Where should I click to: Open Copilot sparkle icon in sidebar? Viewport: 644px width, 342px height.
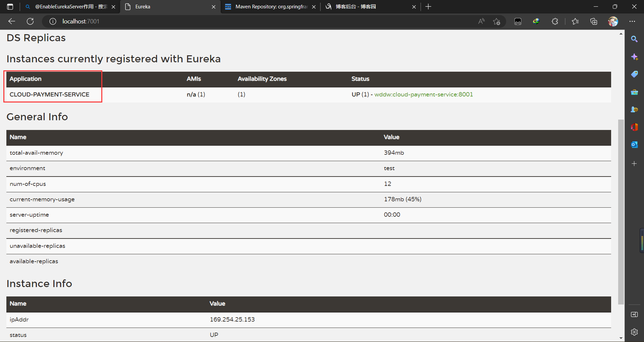(x=634, y=57)
